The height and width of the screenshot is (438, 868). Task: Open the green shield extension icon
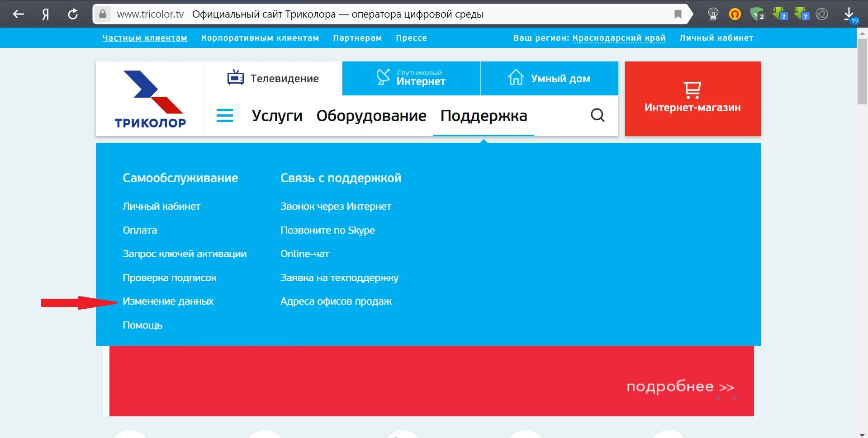coord(757,14)
